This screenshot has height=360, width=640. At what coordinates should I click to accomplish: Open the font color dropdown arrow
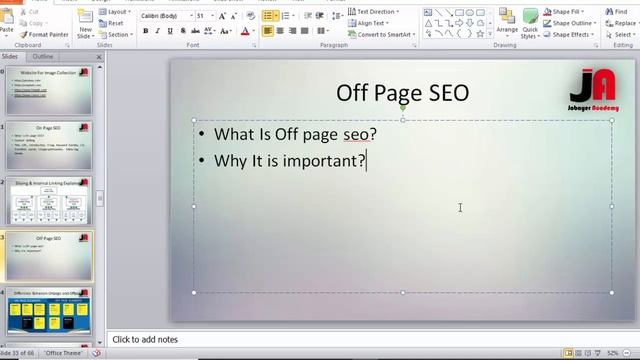pos(253,31)
